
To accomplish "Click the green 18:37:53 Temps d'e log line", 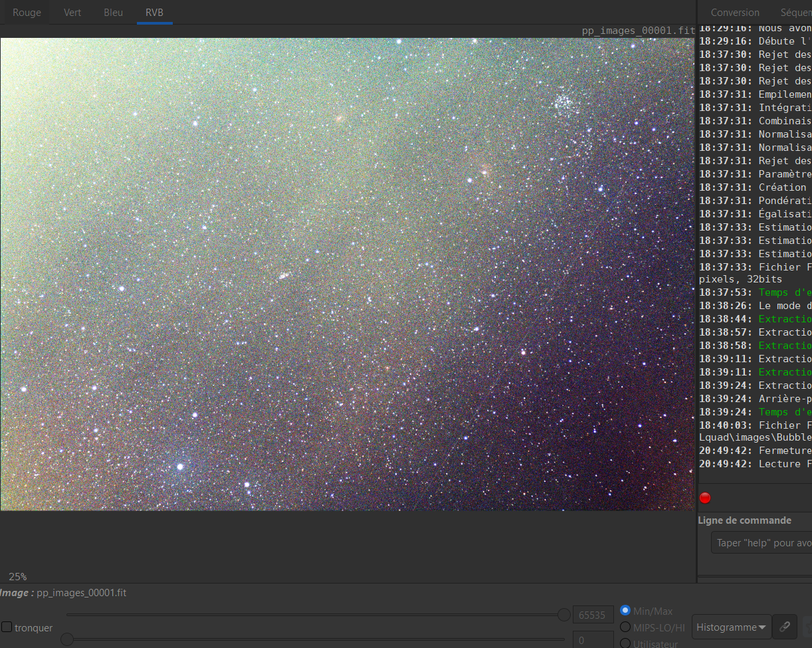I will 756,292.
